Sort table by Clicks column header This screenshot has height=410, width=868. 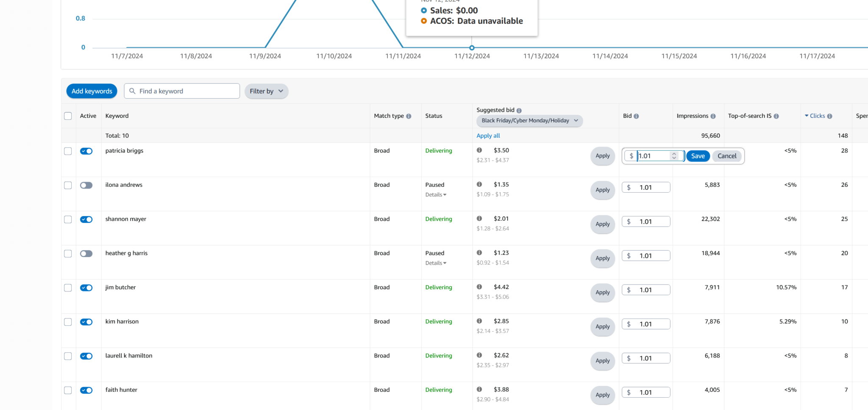[x=817, y=116]
